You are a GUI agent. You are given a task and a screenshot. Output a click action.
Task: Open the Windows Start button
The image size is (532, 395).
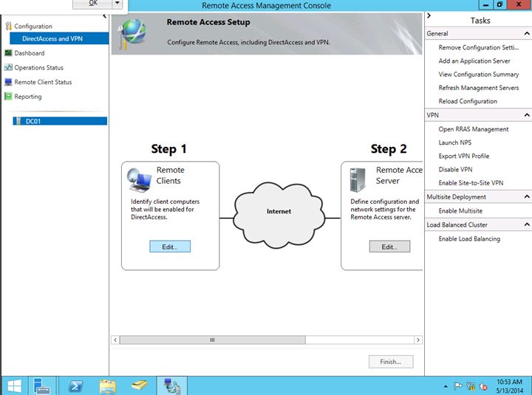(14, 386)
